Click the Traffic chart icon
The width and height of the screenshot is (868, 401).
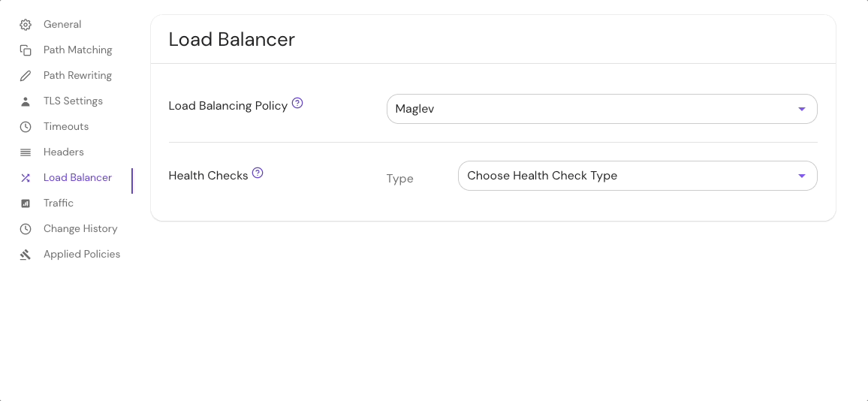[26, 204]
